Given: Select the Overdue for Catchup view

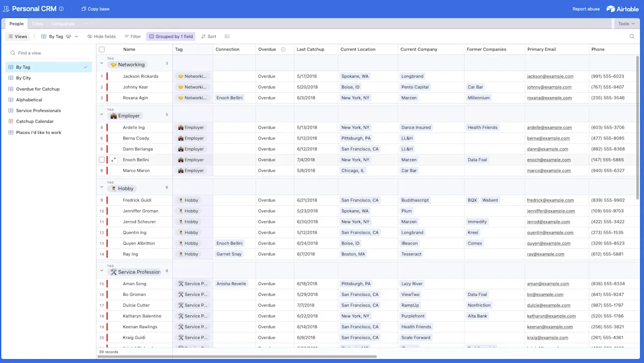Looking at the screenshot, I should click(x=38, y=89).
